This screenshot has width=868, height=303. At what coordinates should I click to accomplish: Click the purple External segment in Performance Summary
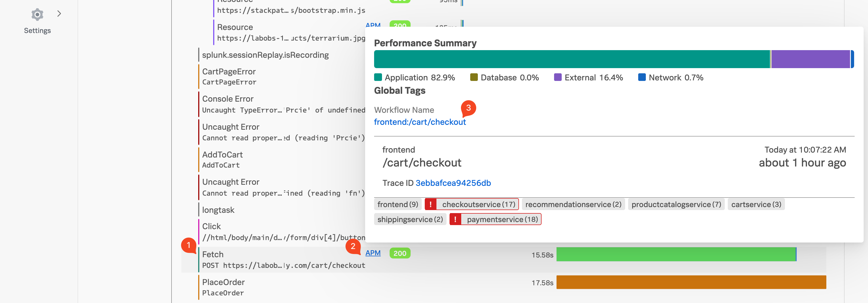click(810, 59)
